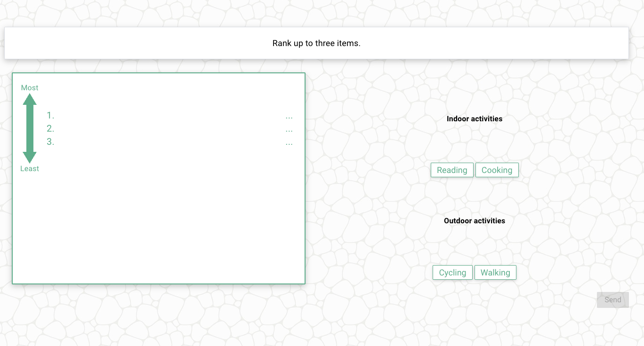Choose the Walking activity chip
This screenshot has height=346, width=644.
click(495, 273)
